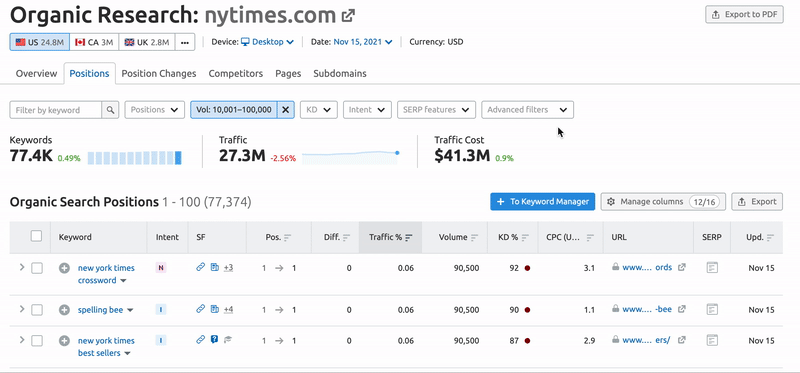Switch to the Position Changes tab
This screenshot has height=373, width=800.
tap(159, 73)
